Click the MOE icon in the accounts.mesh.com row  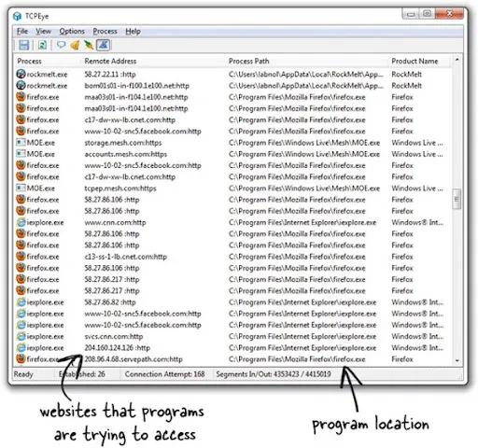[21, 154]
